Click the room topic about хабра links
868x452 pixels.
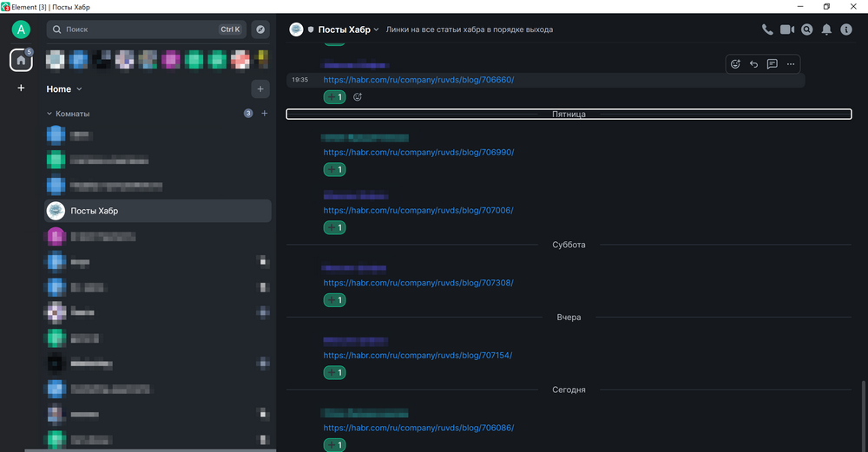[470, 29]
